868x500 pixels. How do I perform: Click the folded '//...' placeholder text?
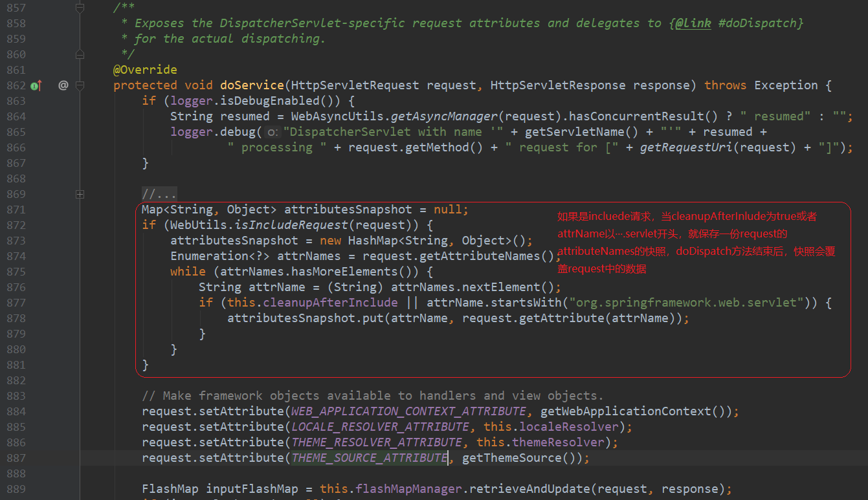(x=159, y=194)
